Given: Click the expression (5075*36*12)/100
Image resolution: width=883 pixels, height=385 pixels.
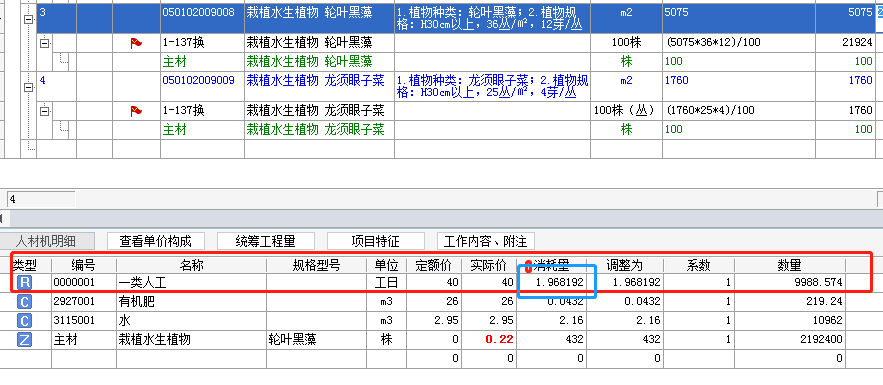Looking at the screenshot, I should pos(712,43).
